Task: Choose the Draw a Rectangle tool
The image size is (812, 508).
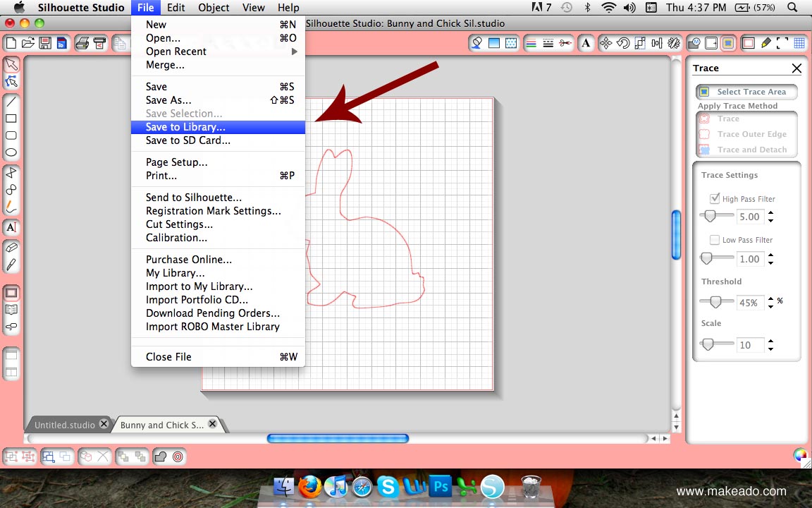Action: [11, 119]
